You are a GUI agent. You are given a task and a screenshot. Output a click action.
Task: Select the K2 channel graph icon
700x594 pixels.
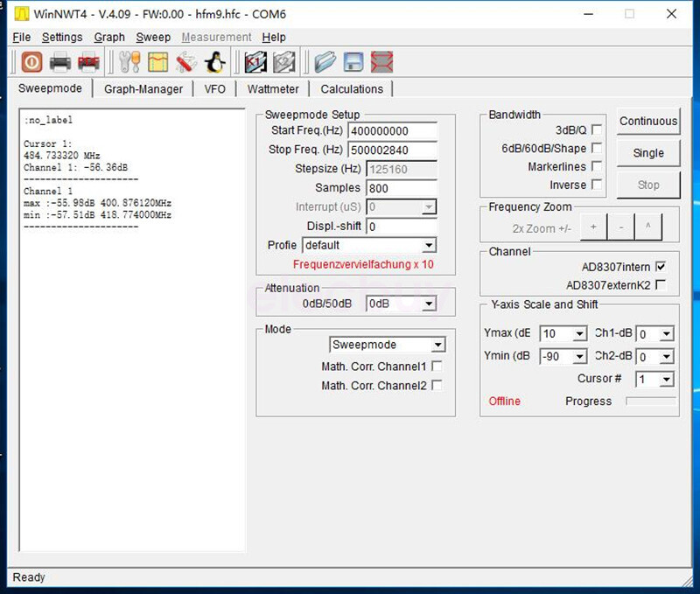(x=282, y=61)
